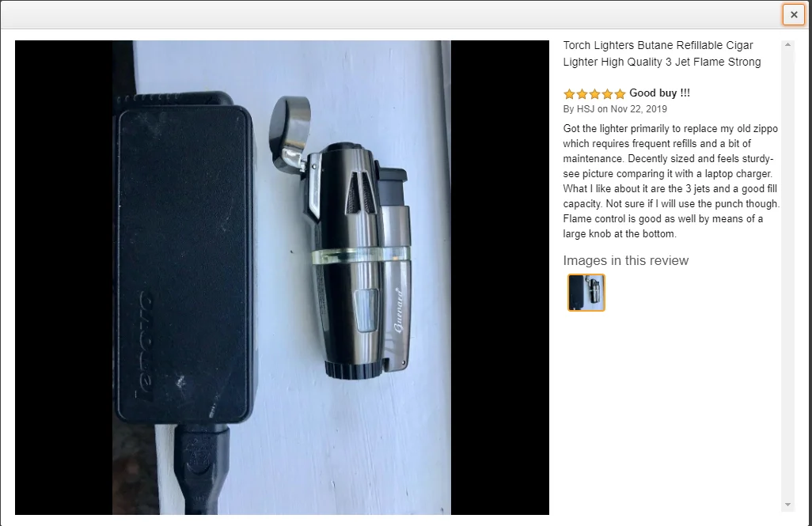Click the fifth star of the rating
The width and height of the screenshot is (812, 526).
pos(620,93)
